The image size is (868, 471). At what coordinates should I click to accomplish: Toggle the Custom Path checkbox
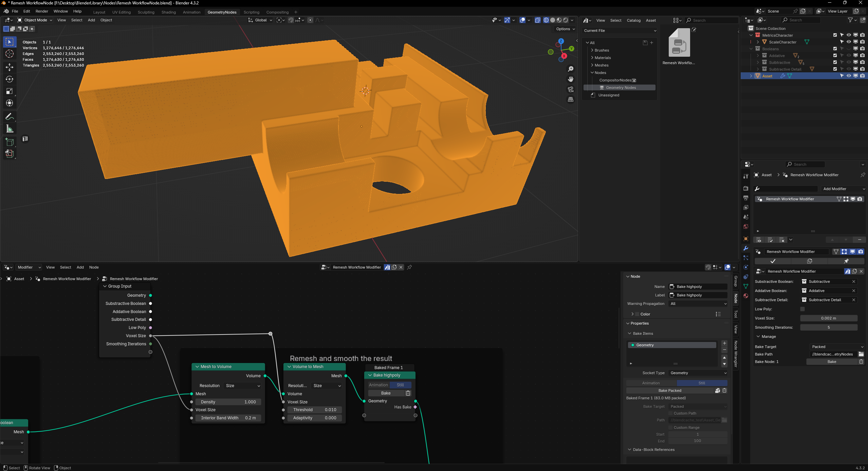coord(670,413)
